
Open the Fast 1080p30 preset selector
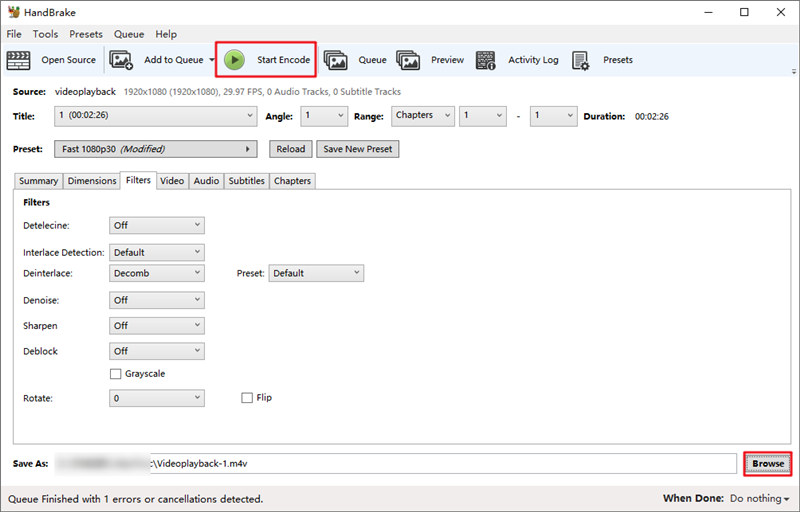tap(156, 149)
